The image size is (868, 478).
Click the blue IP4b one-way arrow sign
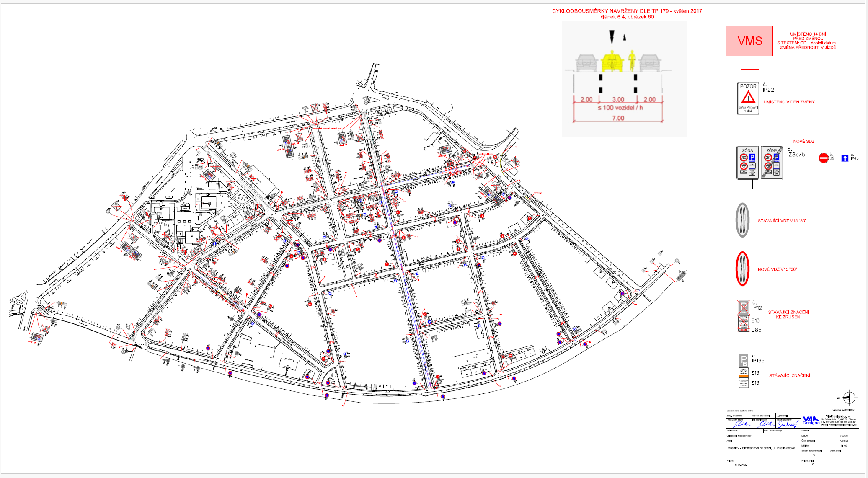click(x=845, y=158)
